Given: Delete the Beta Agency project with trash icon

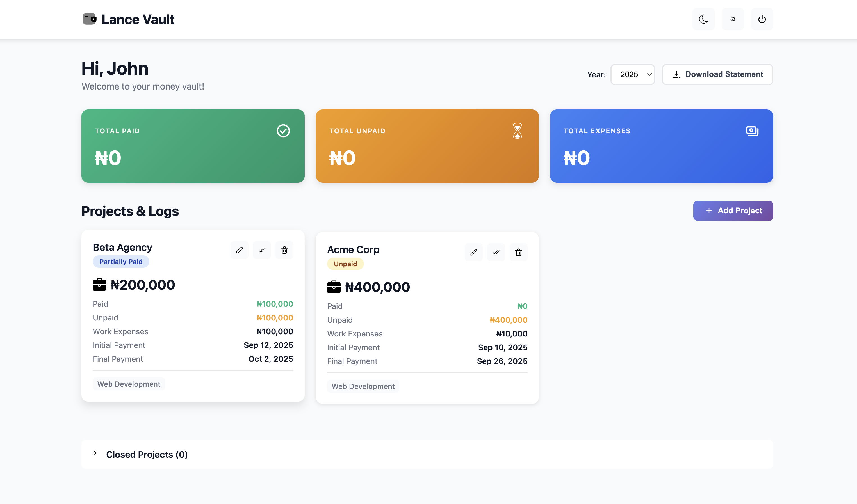Looking at the screenshot, I should (x=284, y=250).
